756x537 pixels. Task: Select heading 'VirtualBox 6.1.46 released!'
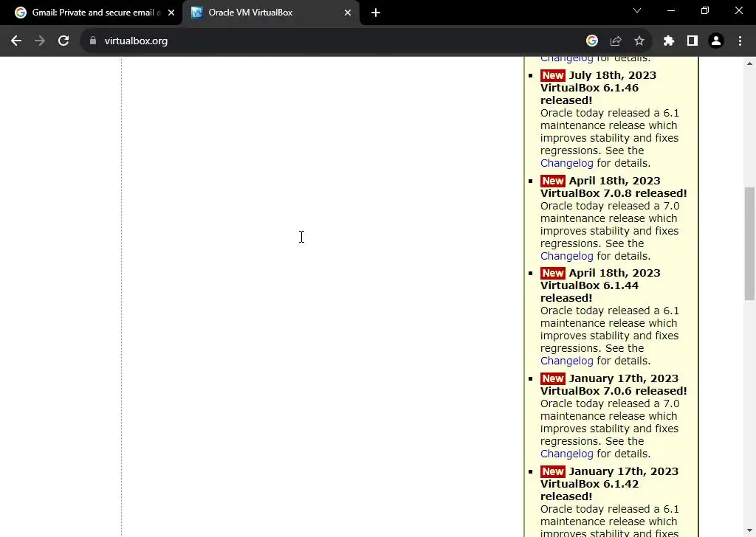(x=589, y=94)
